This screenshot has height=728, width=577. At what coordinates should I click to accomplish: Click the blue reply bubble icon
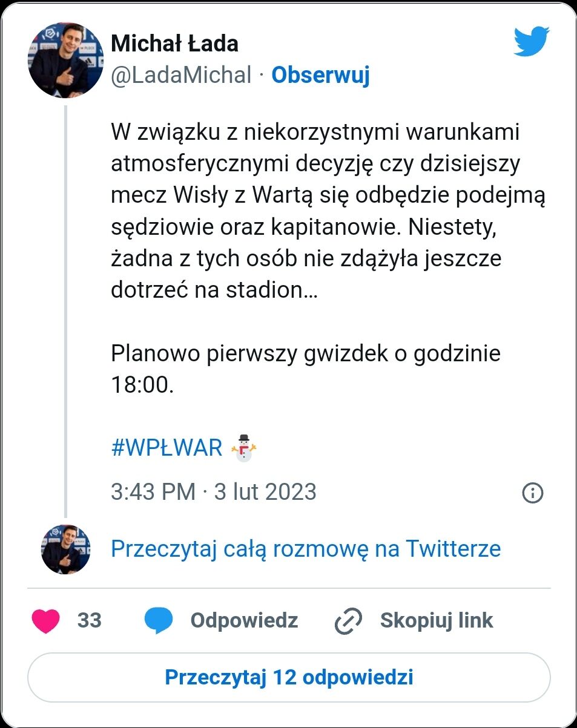pyautogui.click(x=159, y=621)
